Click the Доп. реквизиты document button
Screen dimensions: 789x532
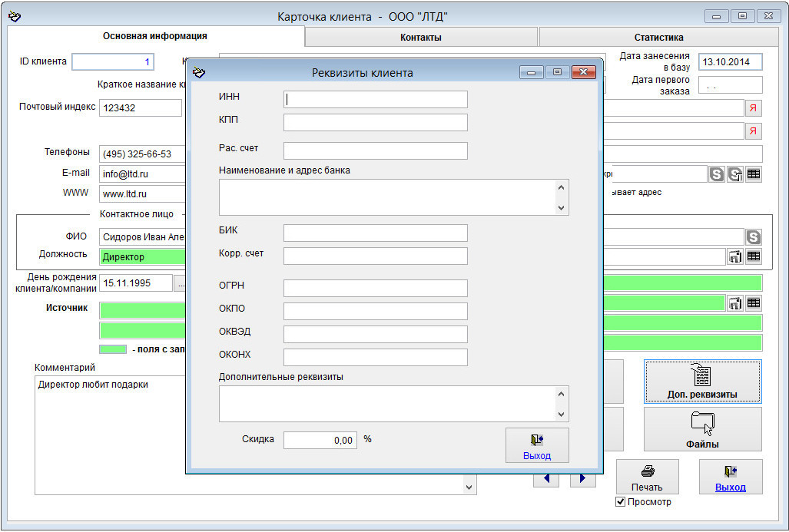pyautogui.click(x=702, y=382)
